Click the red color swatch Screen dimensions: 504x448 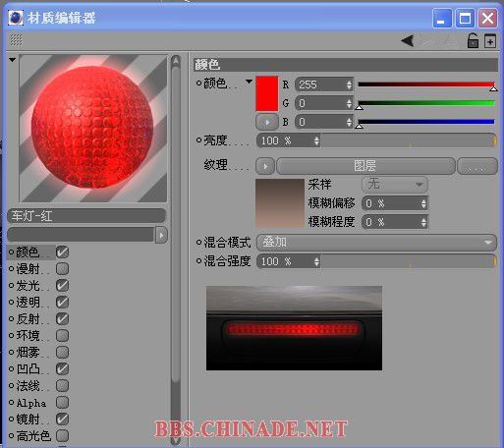[x=267, y=93]
